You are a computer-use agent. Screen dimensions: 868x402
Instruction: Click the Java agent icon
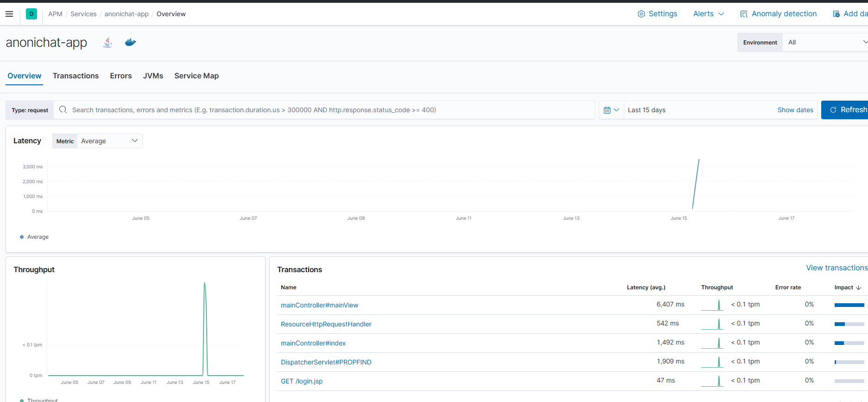tap(108, 43)
